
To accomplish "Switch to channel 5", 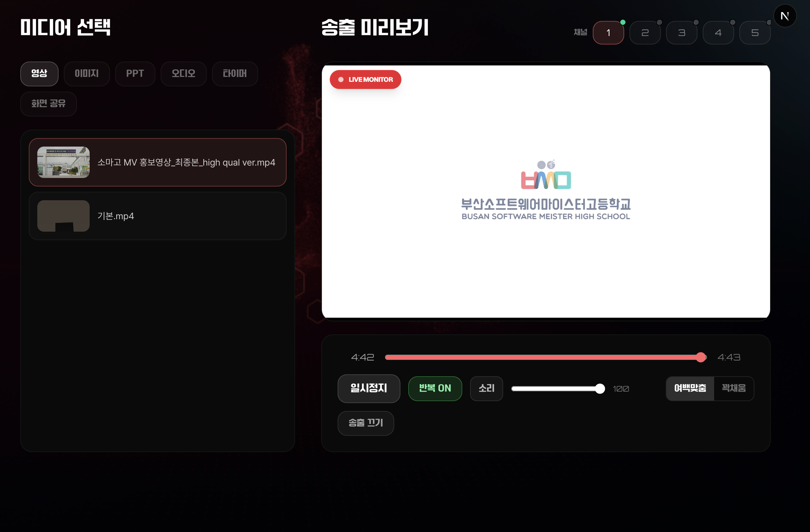I will [x=755, y=33].
